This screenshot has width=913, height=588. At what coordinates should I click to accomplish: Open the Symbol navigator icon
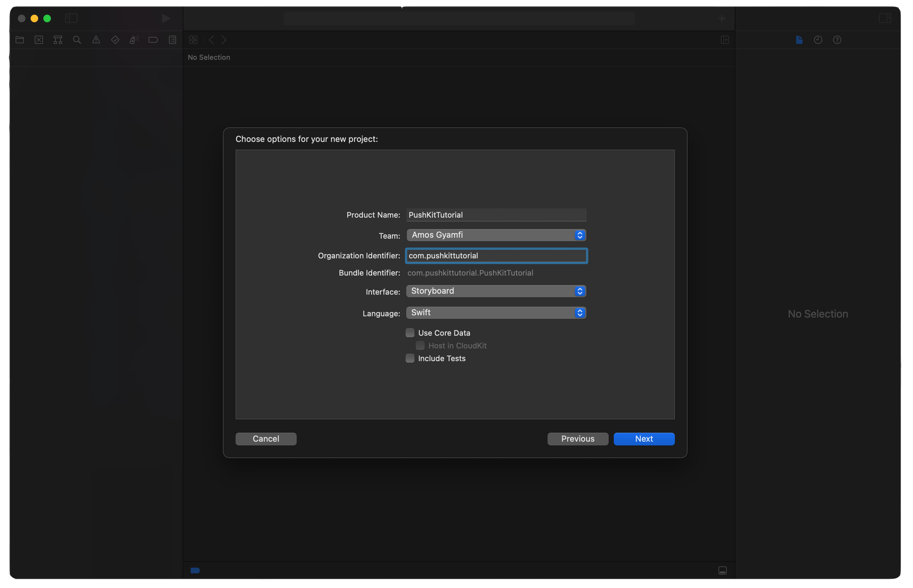(58, 40)
